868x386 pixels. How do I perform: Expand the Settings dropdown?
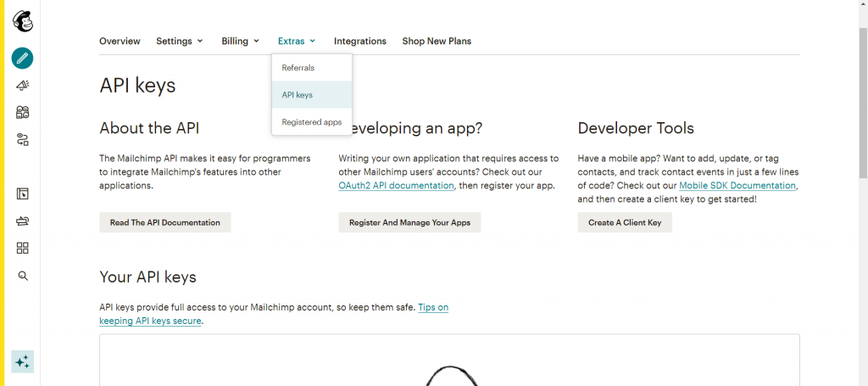180,41
